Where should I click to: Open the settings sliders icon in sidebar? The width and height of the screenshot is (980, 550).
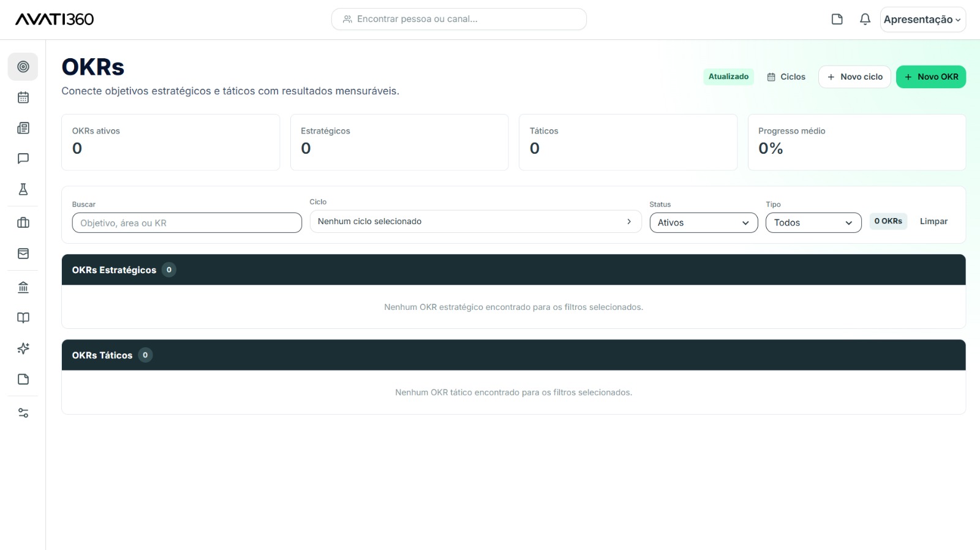23,413
